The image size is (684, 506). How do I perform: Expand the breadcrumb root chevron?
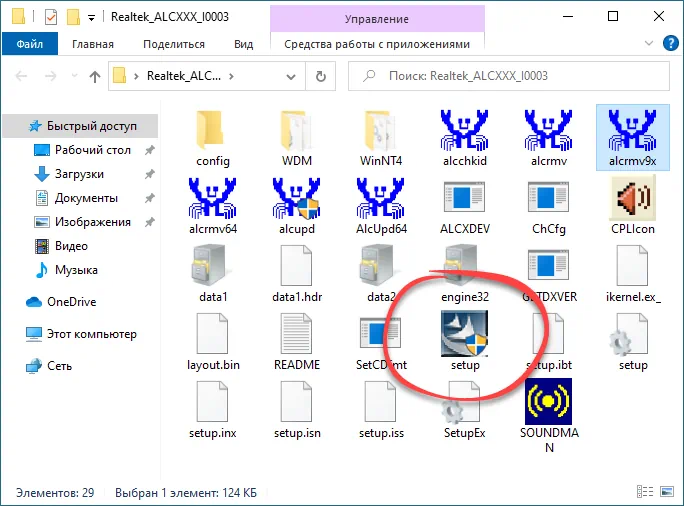click(136, 76)
